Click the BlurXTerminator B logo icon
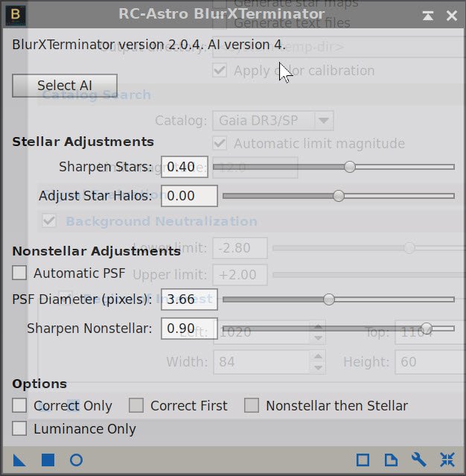 [x=16, y=15]
